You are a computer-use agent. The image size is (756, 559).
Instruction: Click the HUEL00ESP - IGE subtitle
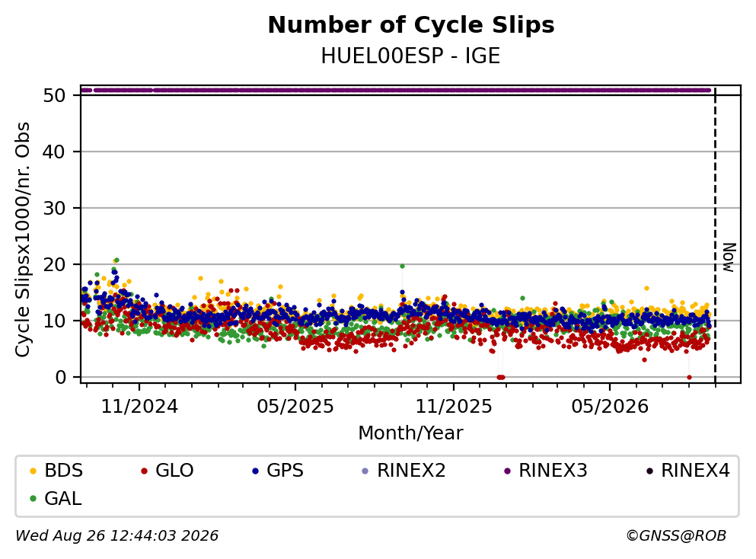coord(411,56)
